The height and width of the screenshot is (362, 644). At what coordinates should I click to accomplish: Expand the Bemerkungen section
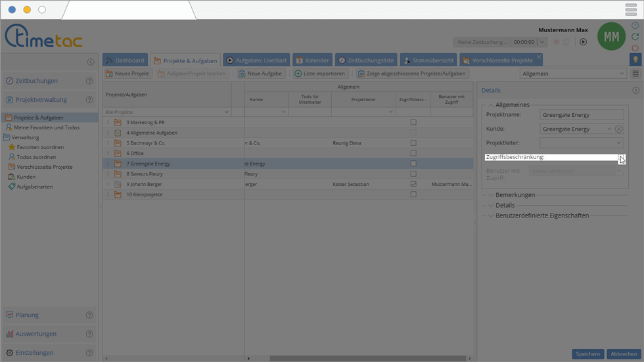(490, 195)
